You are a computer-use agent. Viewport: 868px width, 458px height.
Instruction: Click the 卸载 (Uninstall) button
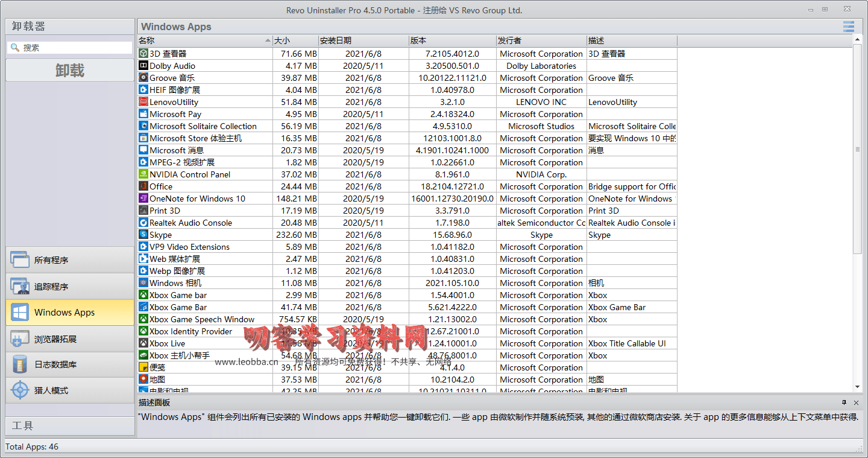coord(69,70)
